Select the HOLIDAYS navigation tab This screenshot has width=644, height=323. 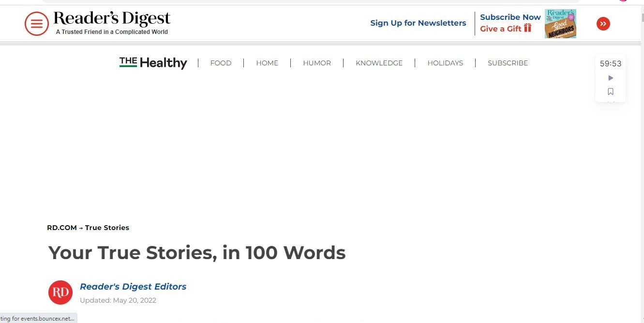pyautogui.click(x=445, y=62)
